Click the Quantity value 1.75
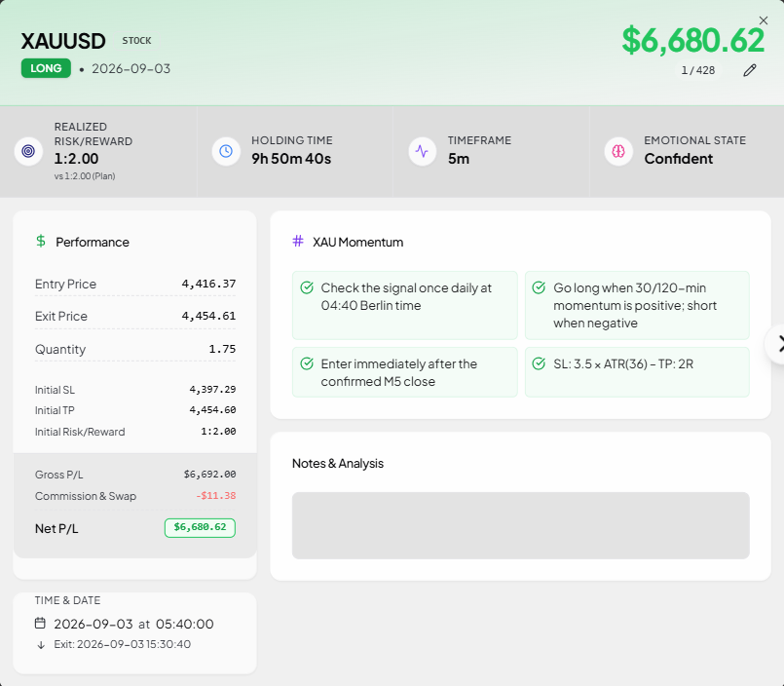784x686 pixels. pyautogui.click(x=222, y=349)
